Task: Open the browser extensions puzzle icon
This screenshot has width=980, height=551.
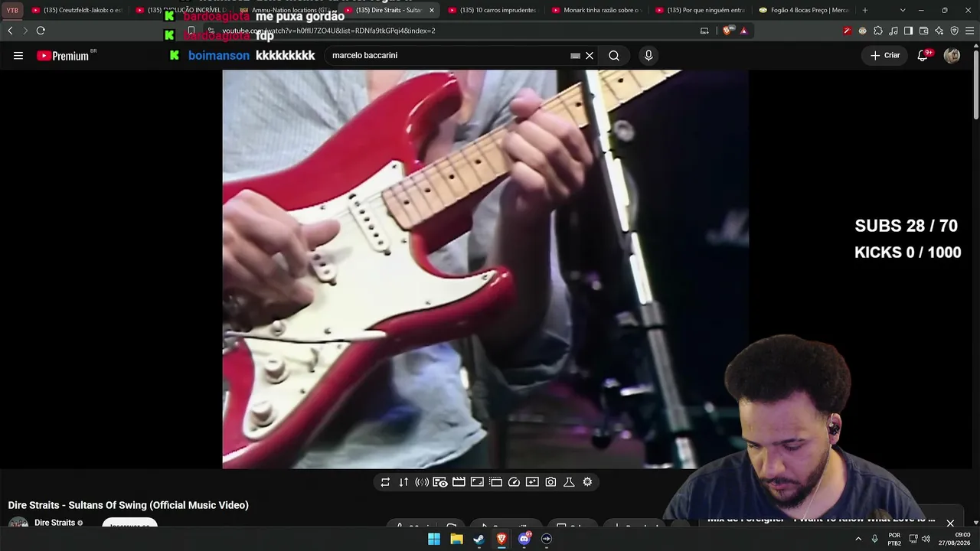Action: coord(878,31)
